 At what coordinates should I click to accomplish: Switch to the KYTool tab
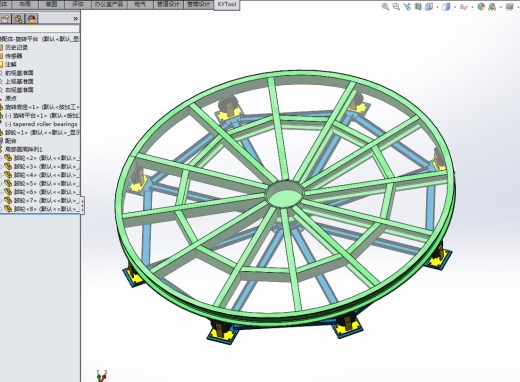[227, 4]
